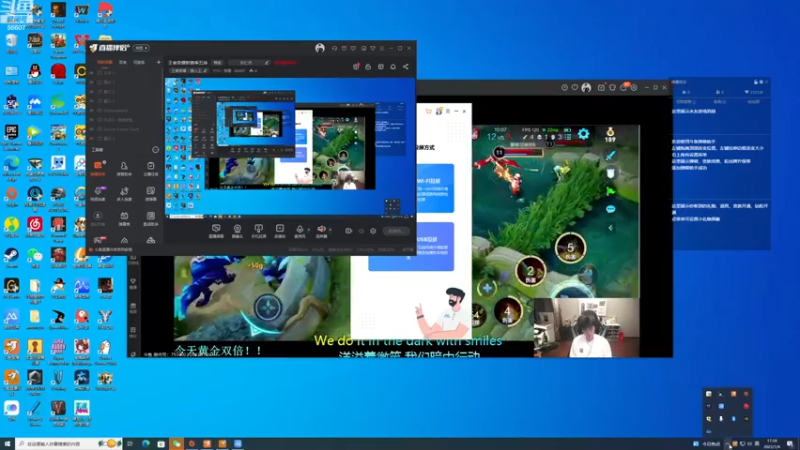This screenshot has height=450, width=800.
Task: Open the Edge browser from the taskbar
Action: coord(145,444)
